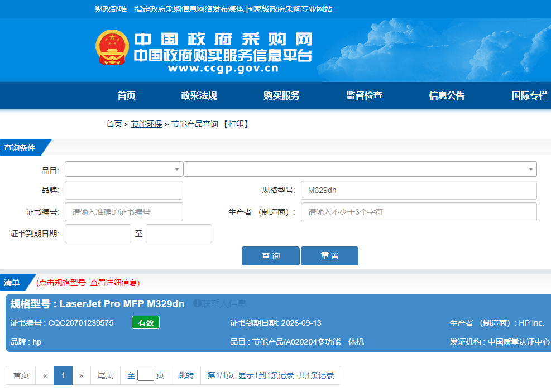Click the 查询条件 section tab
The height and width of the screenshot is (392, 551).
[x=20, y=148]
